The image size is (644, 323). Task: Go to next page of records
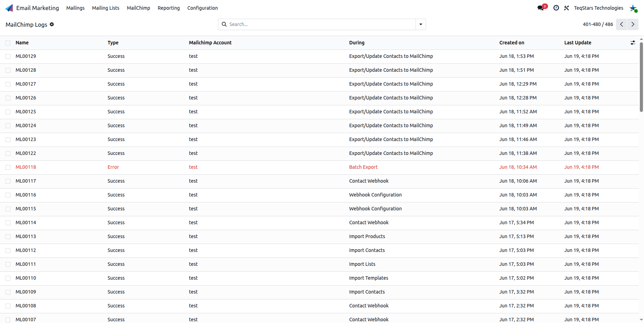tap(633, 24)
